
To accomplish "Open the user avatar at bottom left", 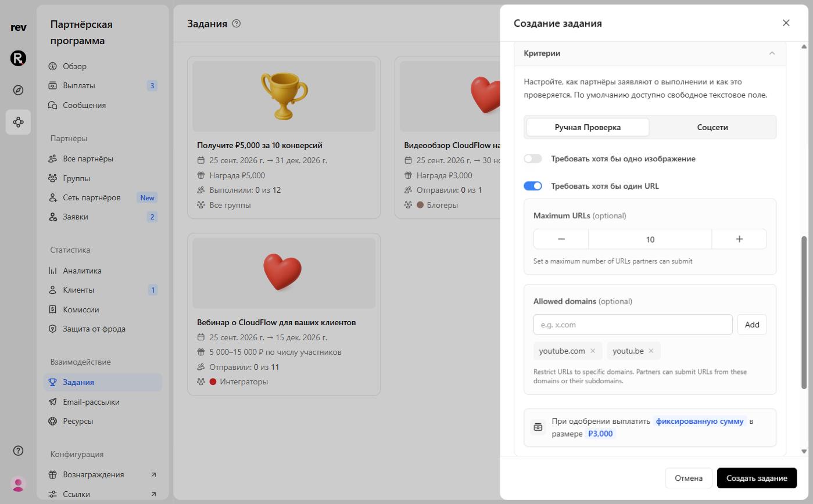I will tap(18, 483).
